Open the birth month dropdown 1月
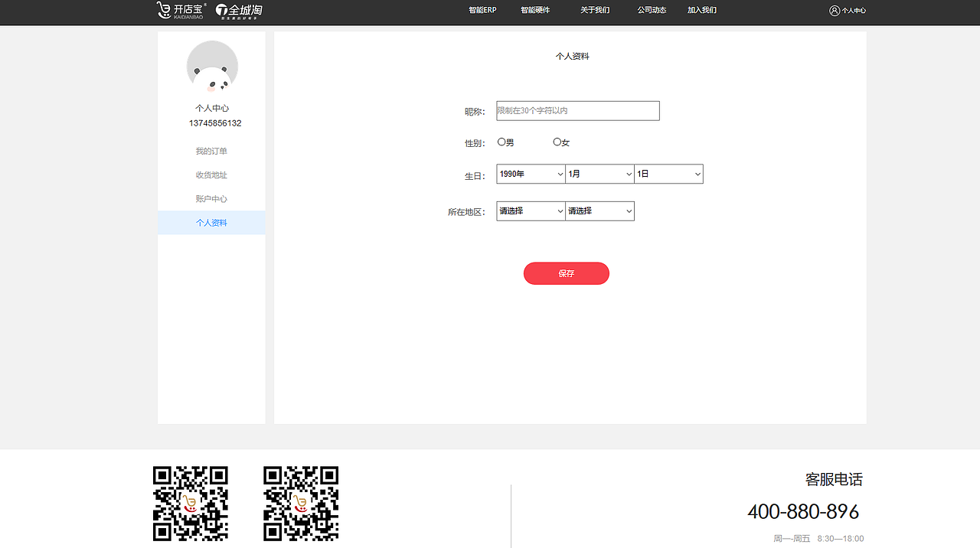Image resolution: width=980 pixels, height=548 pixels. [599, 174]
